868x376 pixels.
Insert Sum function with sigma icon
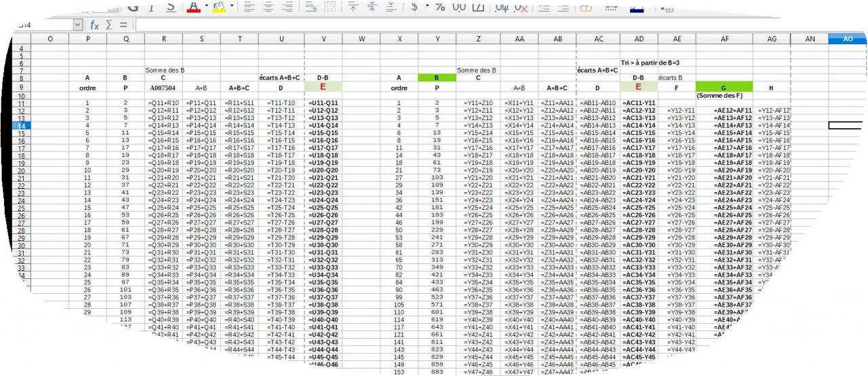[x=111, y=25]
